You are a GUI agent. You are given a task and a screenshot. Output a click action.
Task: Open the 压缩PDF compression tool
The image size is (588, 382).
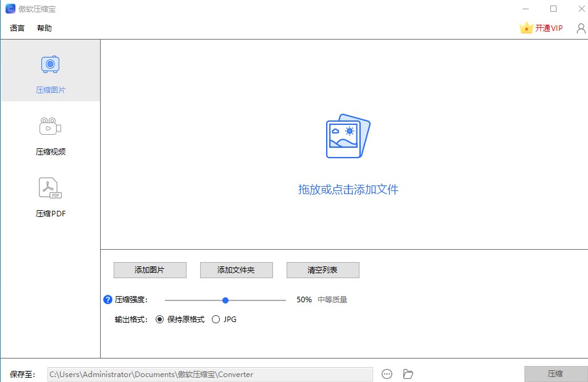49,195
